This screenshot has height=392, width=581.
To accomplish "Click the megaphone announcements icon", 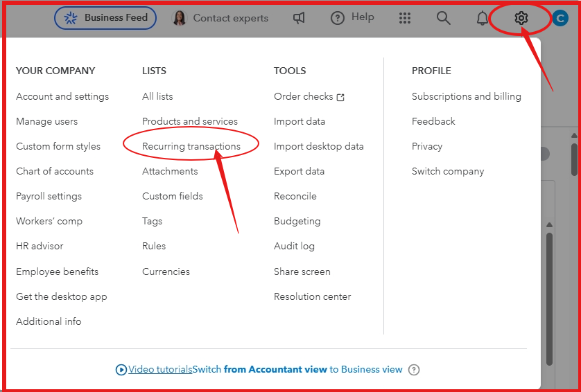I will pos(299,18).
